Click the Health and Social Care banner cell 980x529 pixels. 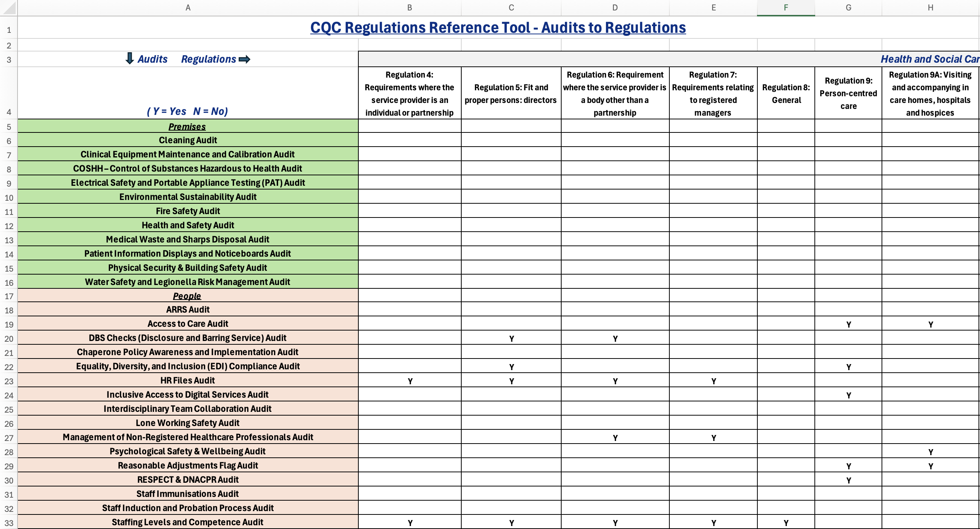[929, 59]
